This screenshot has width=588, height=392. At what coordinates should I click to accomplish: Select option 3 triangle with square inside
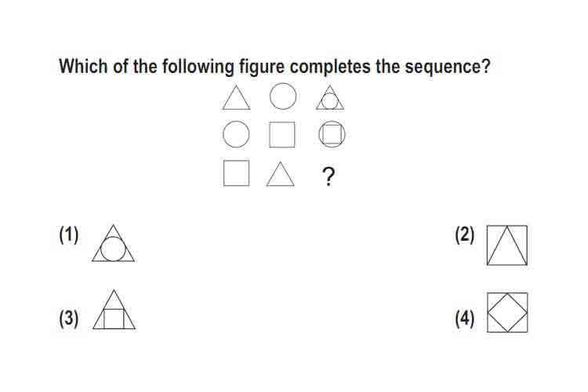coord(114,310)
